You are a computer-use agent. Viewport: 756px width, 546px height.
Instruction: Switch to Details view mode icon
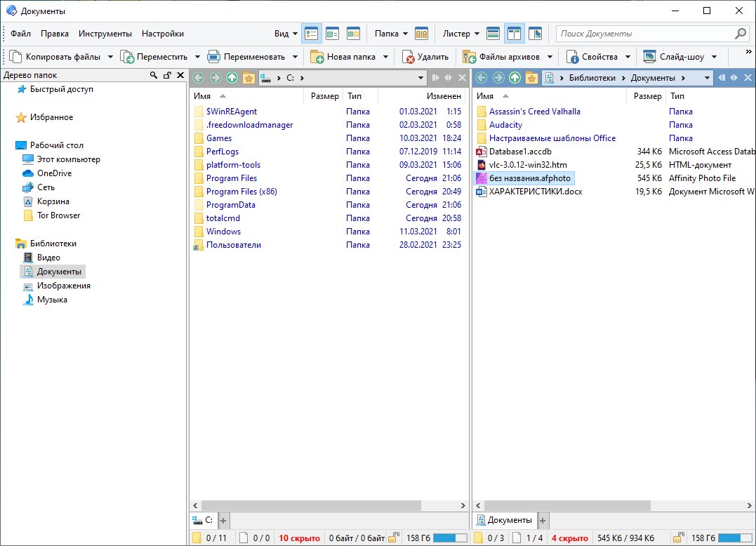tap(312, 34)
